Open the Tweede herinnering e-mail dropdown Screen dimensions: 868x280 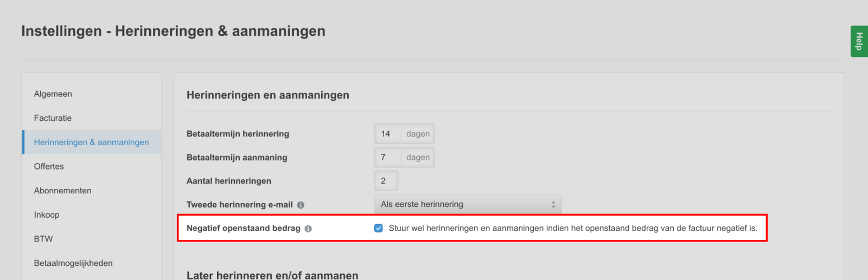click(467, 204)
